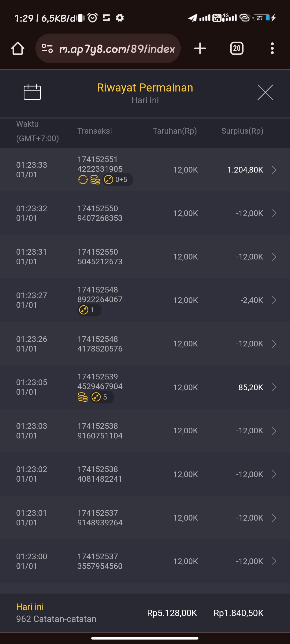Screen dimensions: 290x644
Task: Click the Surplus(Rp) column header
Action: pyautogui.click(x=242, y=131)
